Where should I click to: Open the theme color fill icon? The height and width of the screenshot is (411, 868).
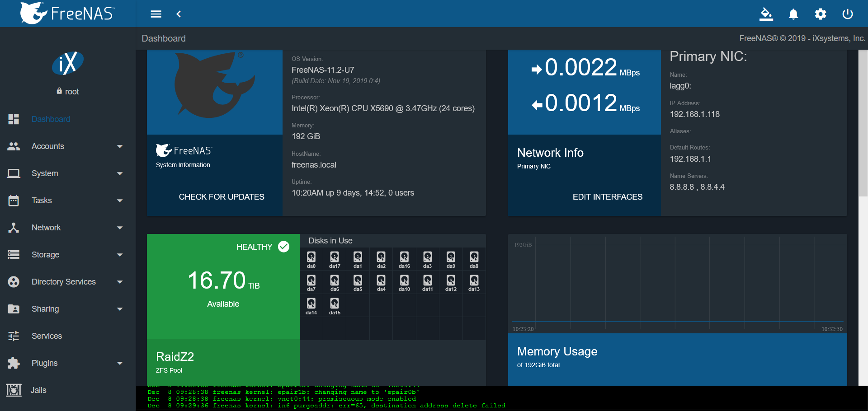pyautogui.click(x=766, y=14)
